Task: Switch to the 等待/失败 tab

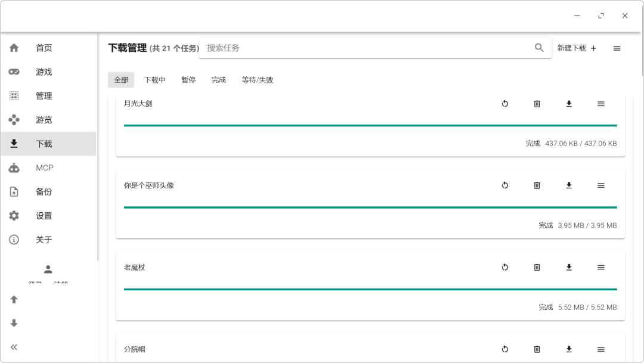Action: pos(258,80)
